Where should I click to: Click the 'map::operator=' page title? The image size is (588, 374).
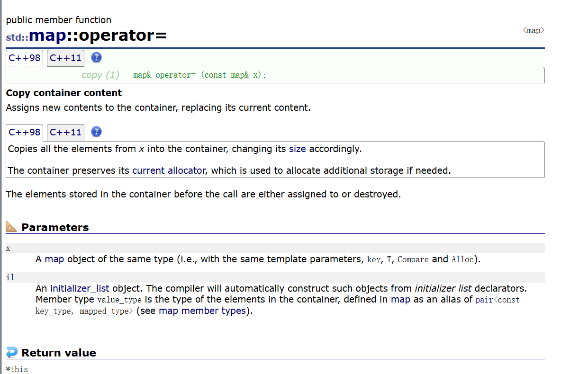pos(98,35)
